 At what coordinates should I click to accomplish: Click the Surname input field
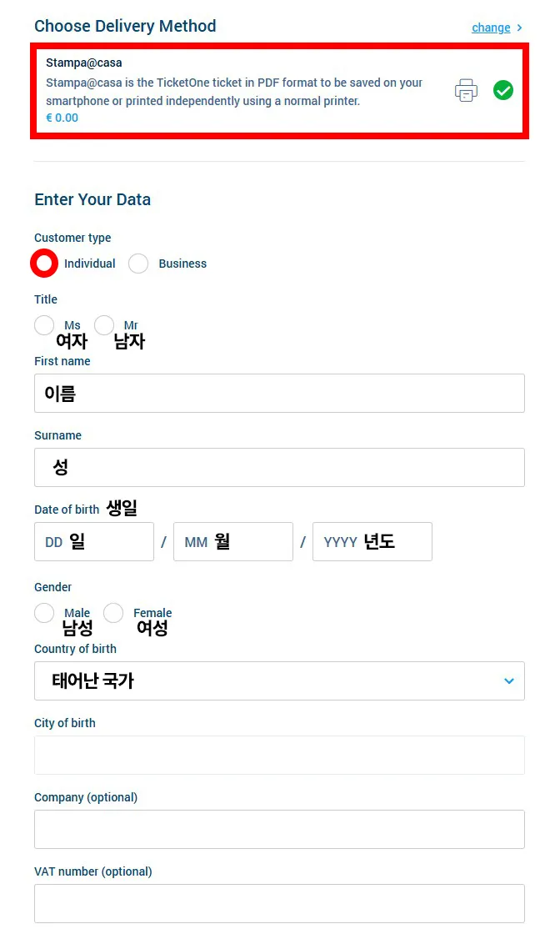[279, 467]
